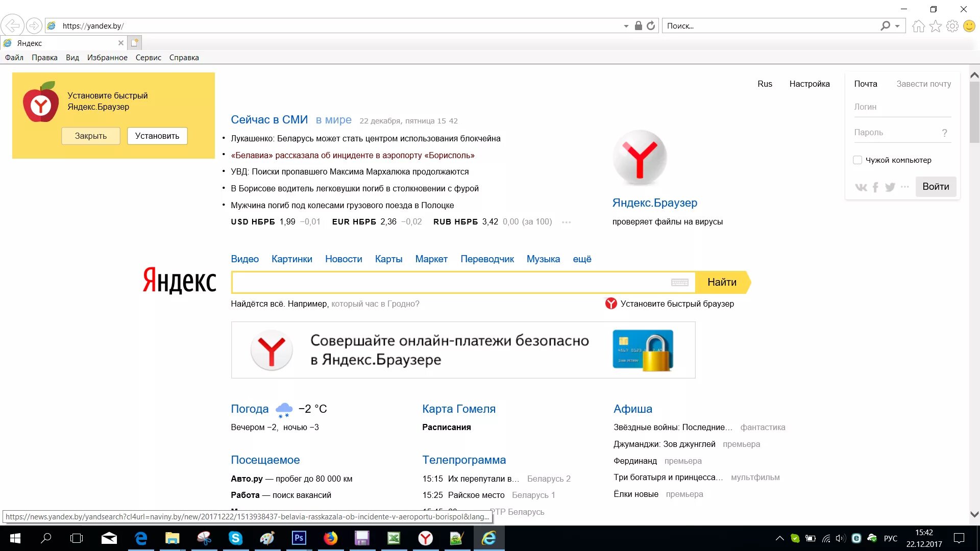Click the VK social login icon

coord(861,187)
